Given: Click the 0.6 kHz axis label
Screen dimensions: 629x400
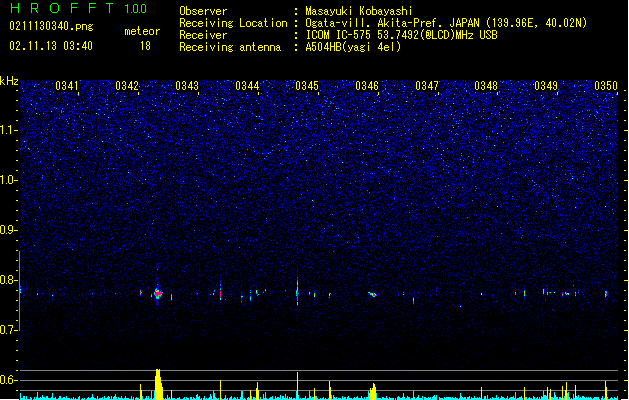Looking at the screenshot, I should pyautogui.click(x=8, y=380).
